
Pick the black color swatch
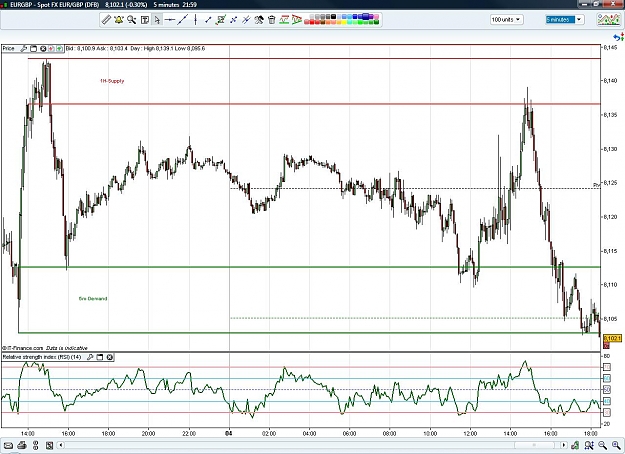[334, 16]
